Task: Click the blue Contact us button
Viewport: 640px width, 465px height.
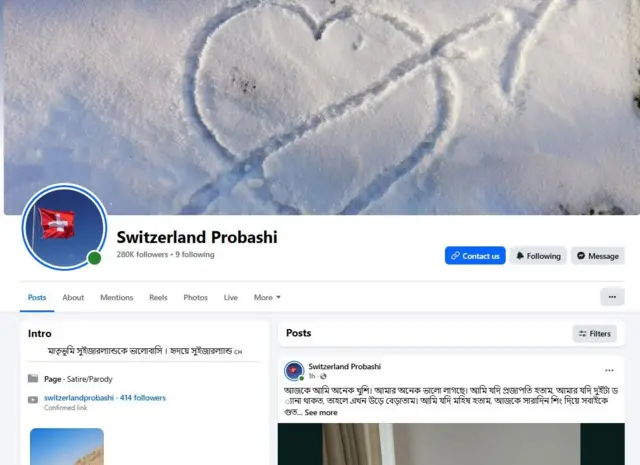Action: click(x=475, y=256)
